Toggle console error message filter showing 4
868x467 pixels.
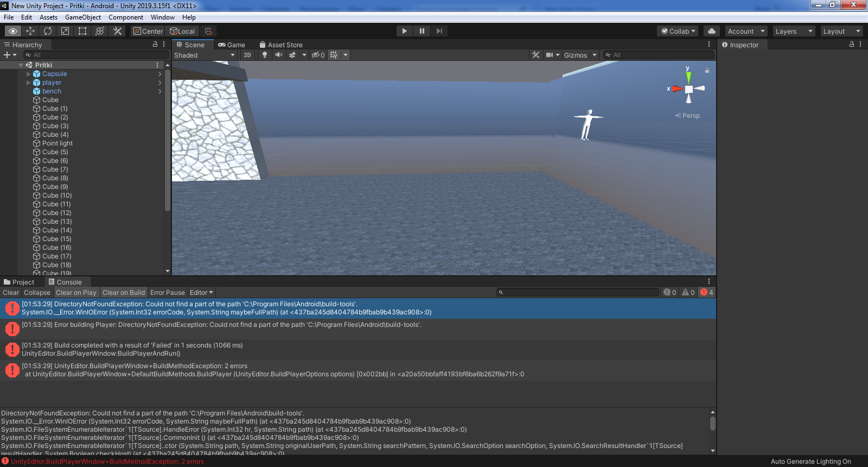[x=707, y=292]
